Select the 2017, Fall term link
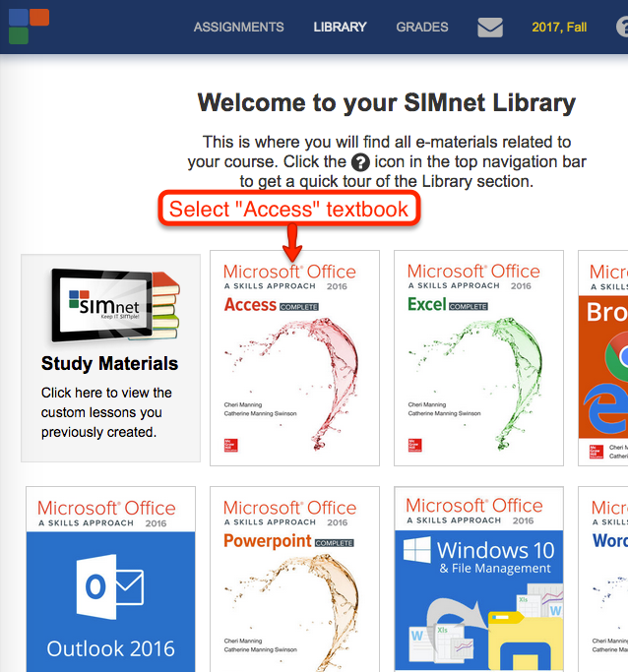 pos(559,27)
